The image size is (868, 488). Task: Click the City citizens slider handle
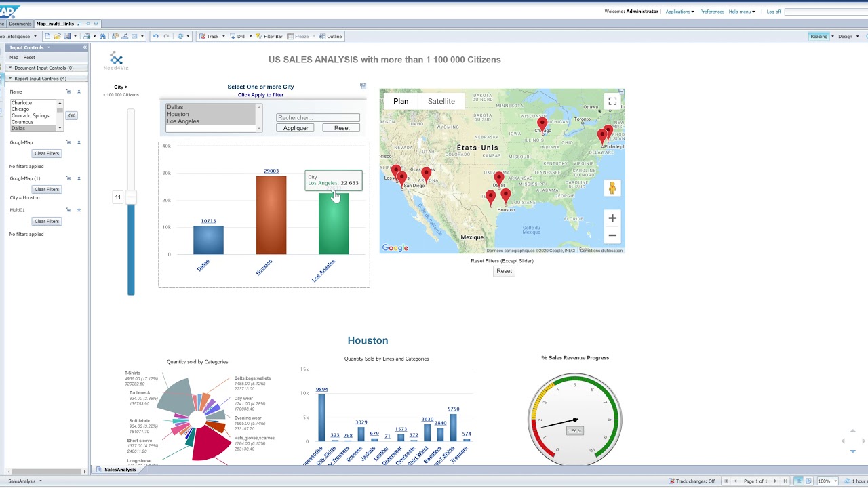pos(130,197)
